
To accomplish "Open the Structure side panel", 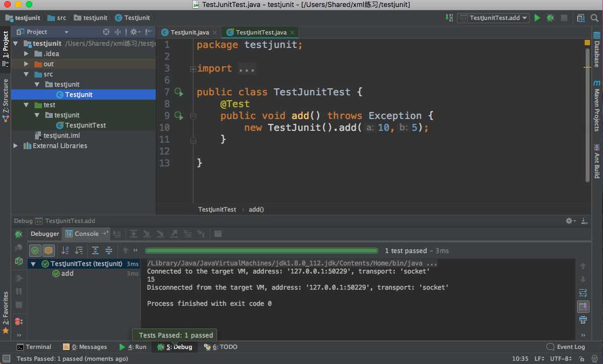I will [x=5, y=100].
